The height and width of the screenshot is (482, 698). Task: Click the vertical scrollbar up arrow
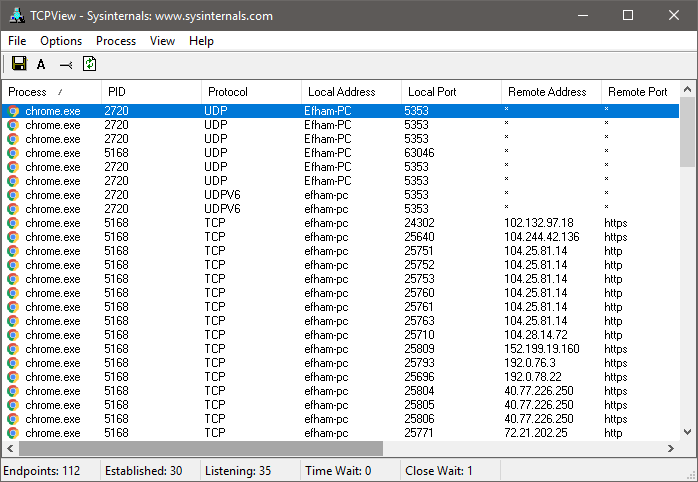point(687,89)
